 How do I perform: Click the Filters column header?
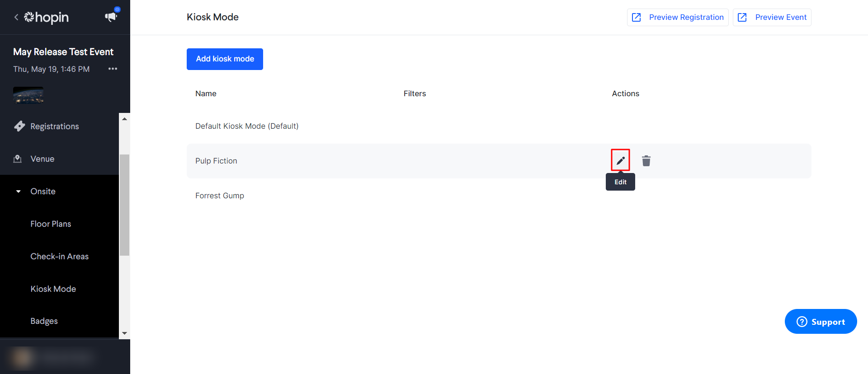click(415, 93)
